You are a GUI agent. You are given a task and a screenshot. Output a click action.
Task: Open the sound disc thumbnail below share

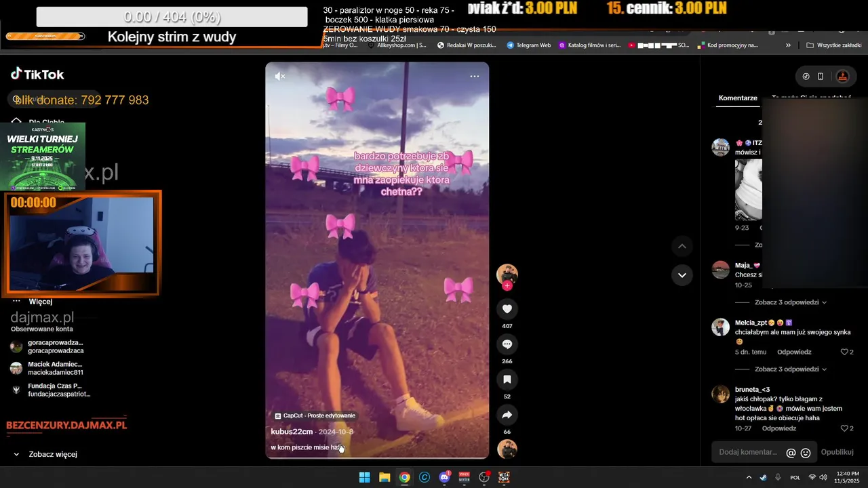pyautogui.click(x=507, y=449)
